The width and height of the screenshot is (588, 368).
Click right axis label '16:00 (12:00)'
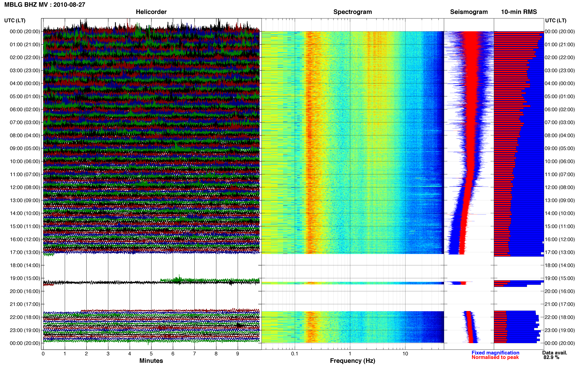[560, 239]
